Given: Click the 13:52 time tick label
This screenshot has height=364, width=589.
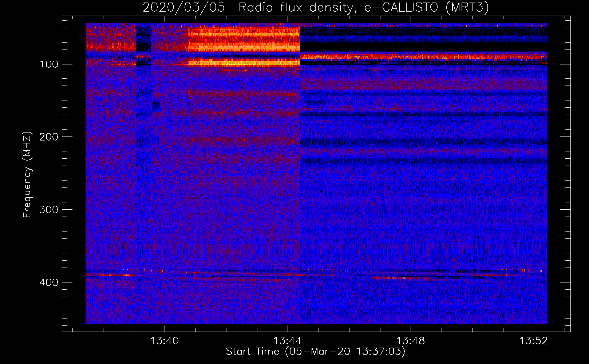Looking at the screenshot, I should tap(534, 341).
